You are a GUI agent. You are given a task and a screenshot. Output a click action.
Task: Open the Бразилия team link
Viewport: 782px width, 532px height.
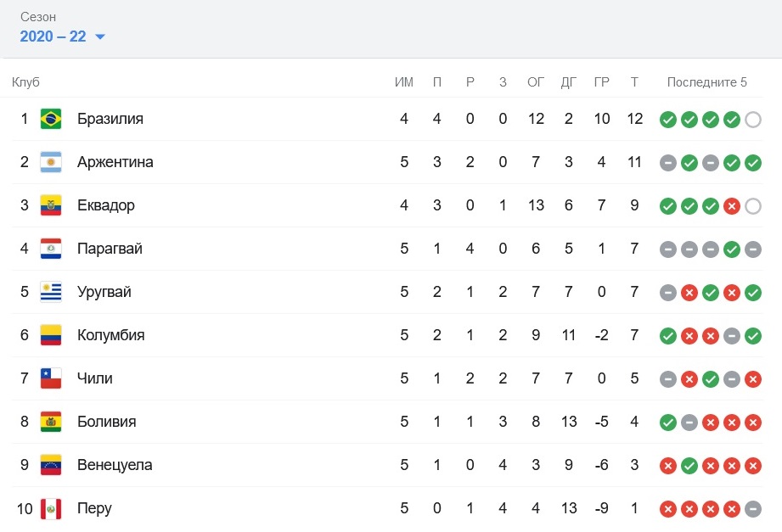click(x=110, y=119)
